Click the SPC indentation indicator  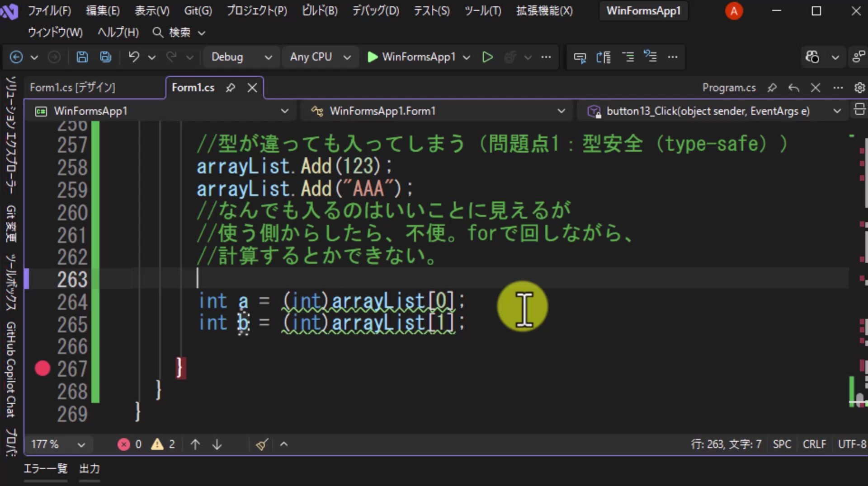point(782,444)
